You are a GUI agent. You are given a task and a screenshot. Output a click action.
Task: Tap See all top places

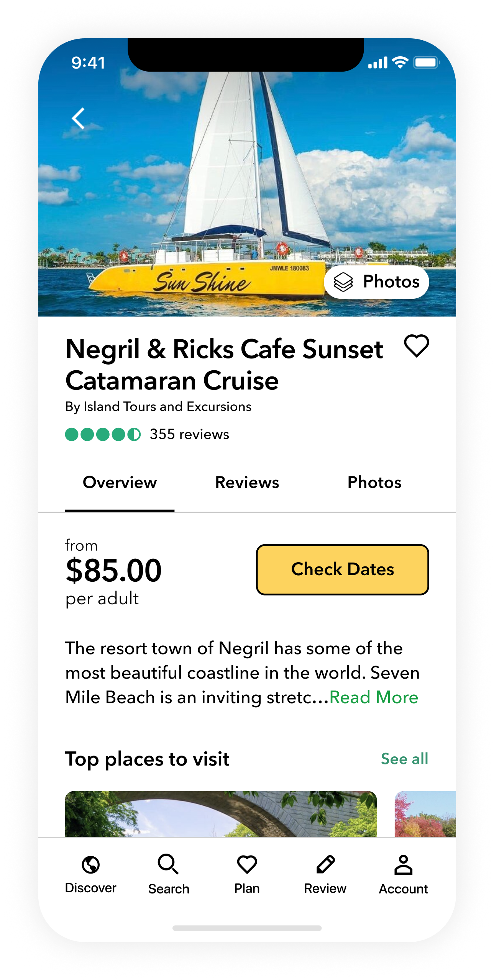click(404, 759)
